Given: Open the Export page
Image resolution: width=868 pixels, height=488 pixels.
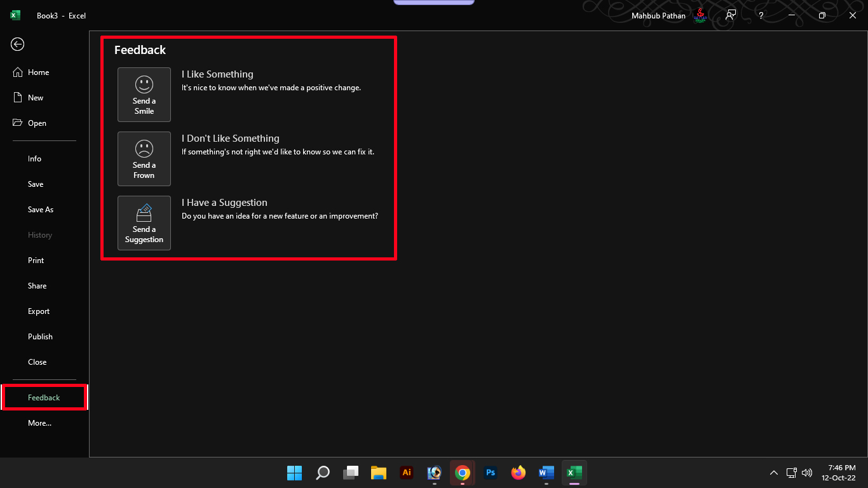Looking at the screenshot, I should pyautogui.click(x=44, y=311).
